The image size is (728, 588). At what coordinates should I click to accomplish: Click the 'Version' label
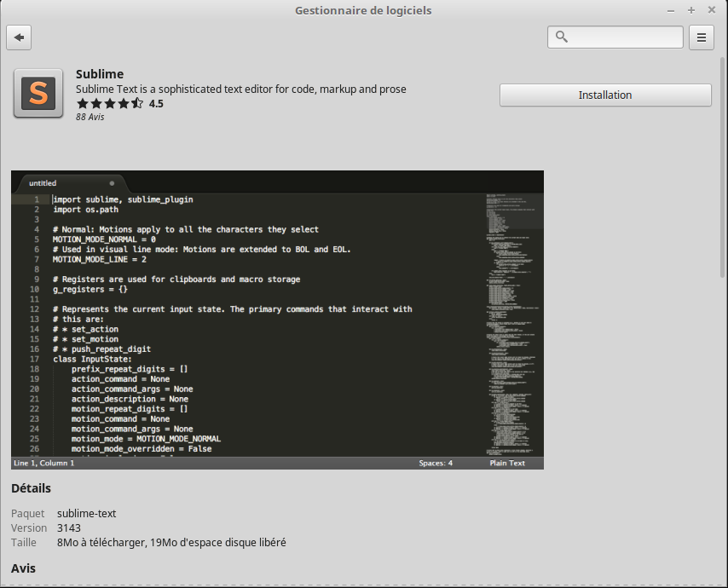click(x=29, y=528)
